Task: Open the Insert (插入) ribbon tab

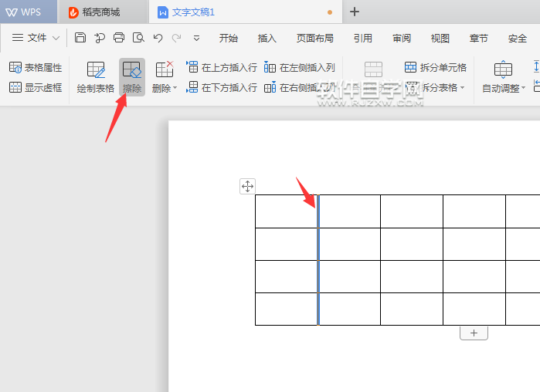Action: click(267, 38)
